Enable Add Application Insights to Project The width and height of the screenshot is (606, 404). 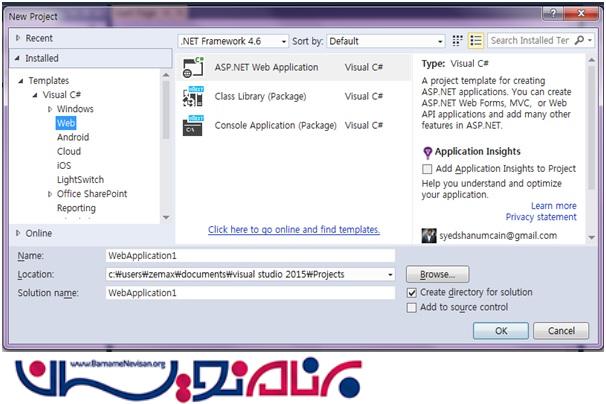[427, 169]
